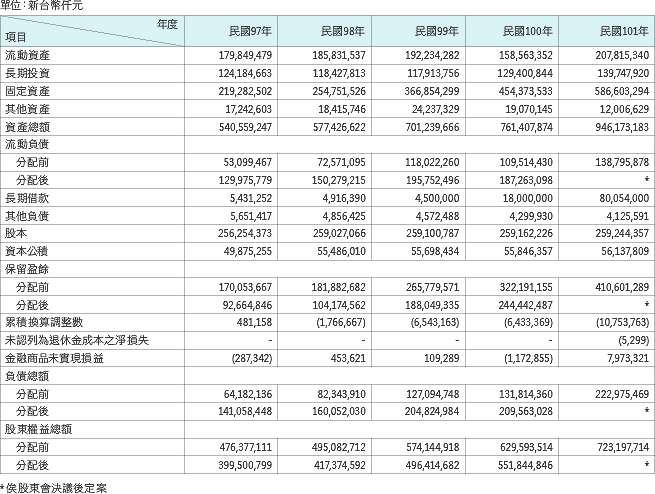Click the 固定資產 row label

pos(28,91)
